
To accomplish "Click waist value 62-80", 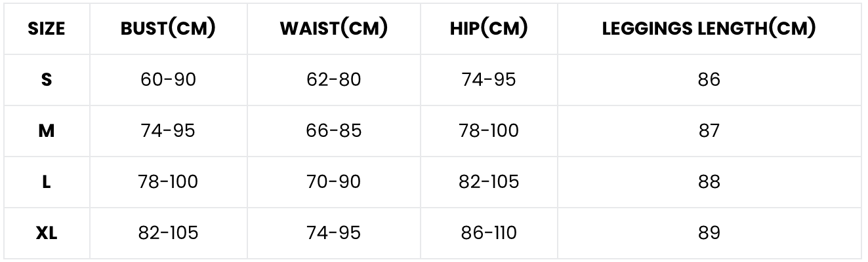I will tap(333, 80).
